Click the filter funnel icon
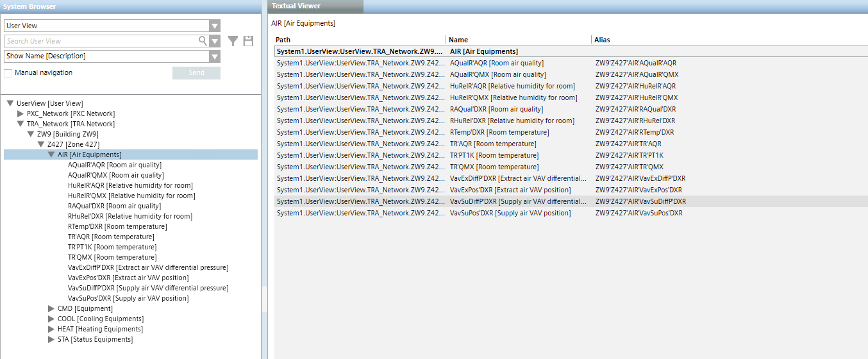Viewport: 868px width, 359px height. [x=233, y=41]
